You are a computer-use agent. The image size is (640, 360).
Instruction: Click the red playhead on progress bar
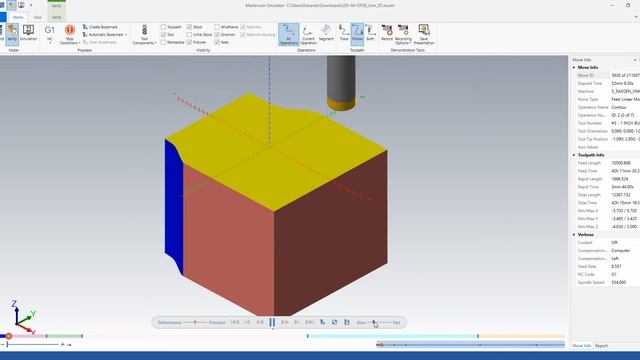click(8, 336)
